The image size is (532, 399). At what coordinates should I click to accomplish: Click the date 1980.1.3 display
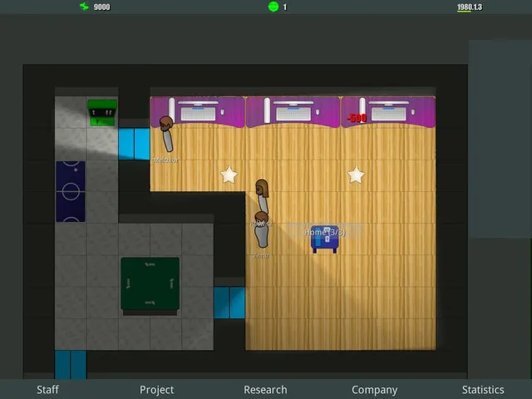(470, 7)
